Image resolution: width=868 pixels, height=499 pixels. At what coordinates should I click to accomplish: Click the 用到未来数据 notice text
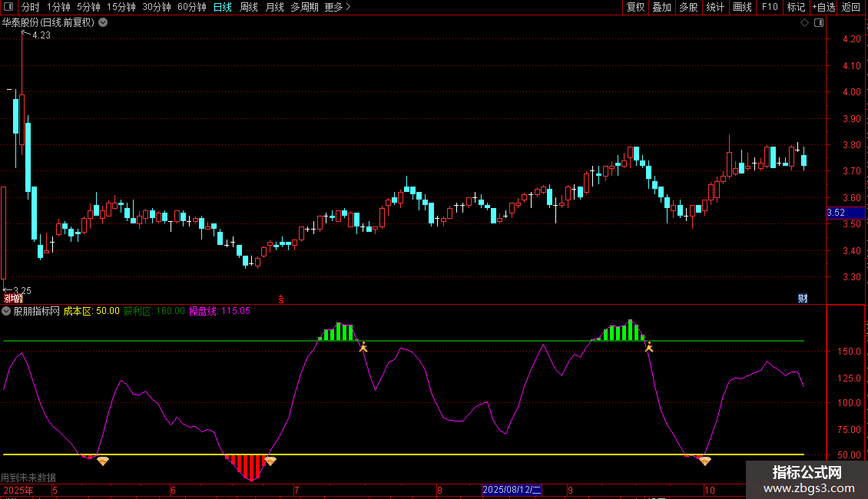coord(28,478)
